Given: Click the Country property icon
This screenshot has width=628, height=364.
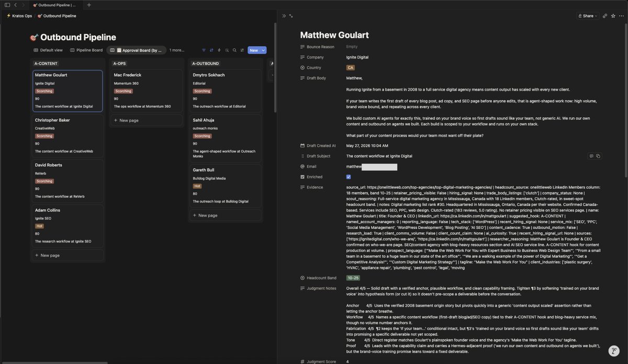Looking at the screenshot, I should point(302,67).
